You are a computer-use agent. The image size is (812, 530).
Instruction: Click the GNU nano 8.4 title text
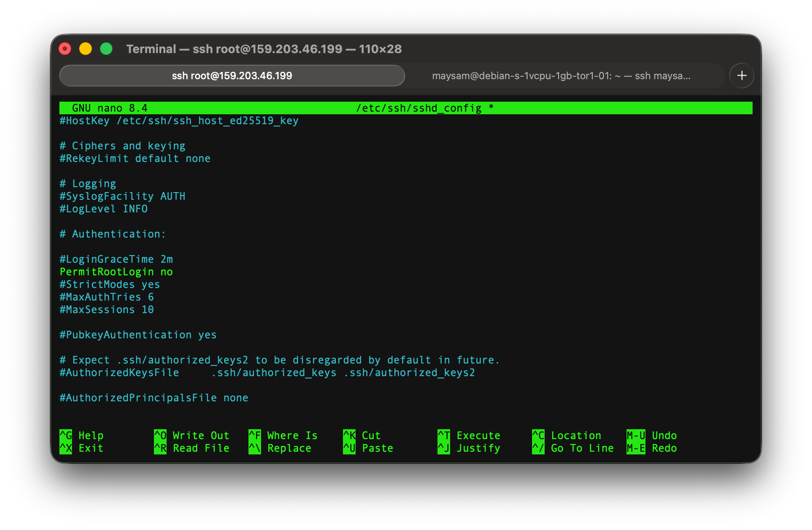110,108
